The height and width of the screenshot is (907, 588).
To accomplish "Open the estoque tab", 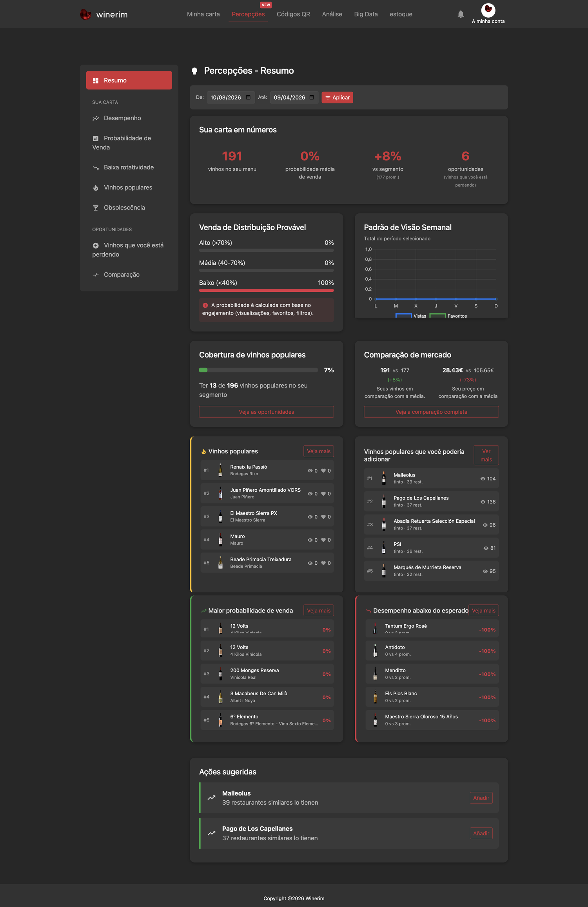I will coord(401,14).
